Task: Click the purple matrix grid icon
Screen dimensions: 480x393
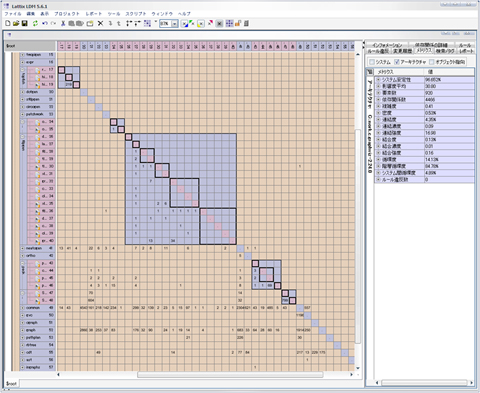Action: point(147,23)
